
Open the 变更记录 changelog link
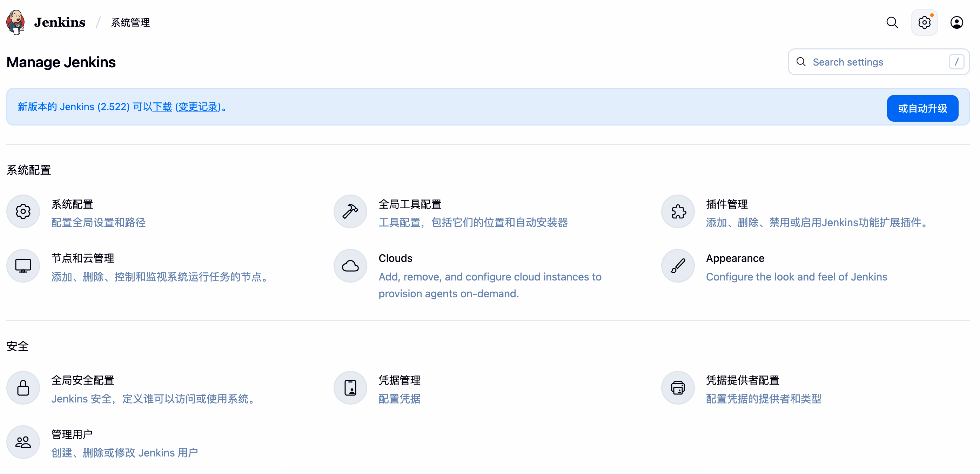click(198, 107)
